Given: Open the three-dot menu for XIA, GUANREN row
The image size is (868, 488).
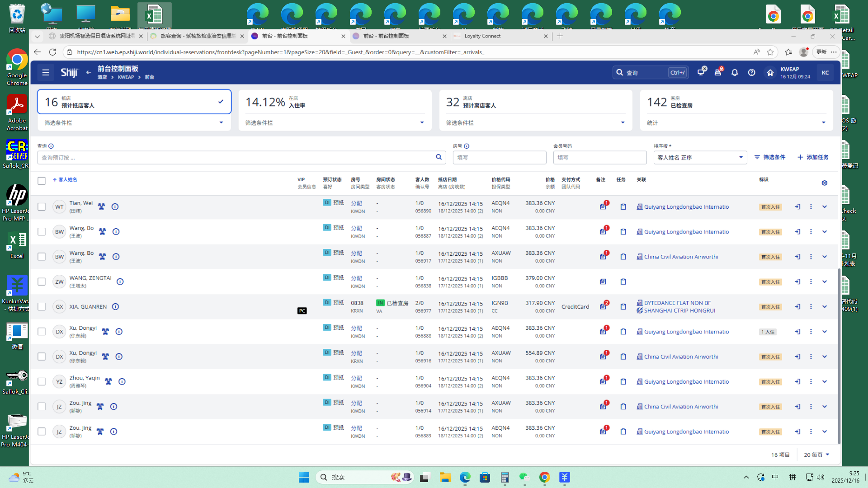Looking at the screenshot, I should pyautogui.click(x=811, y=306).
